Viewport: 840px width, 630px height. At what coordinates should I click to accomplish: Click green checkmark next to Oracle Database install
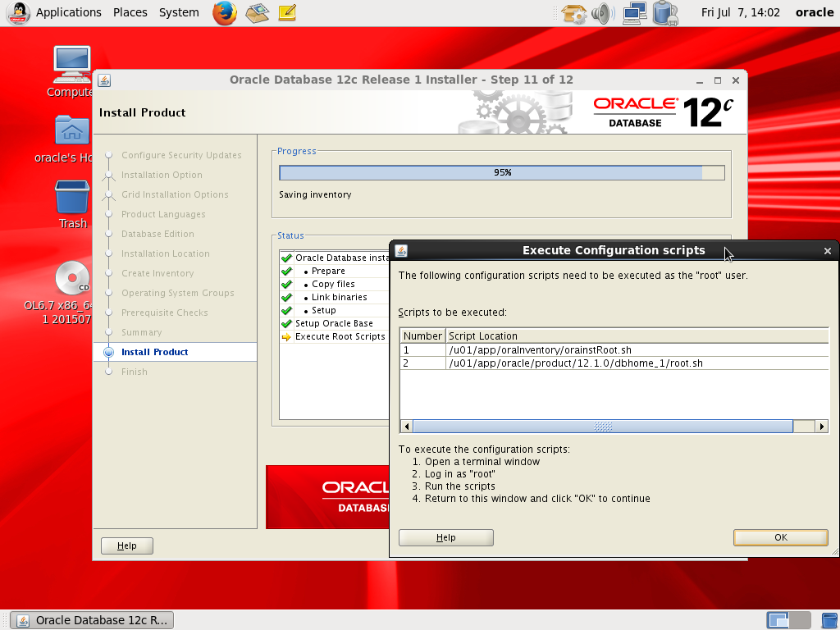click(286, 258)
